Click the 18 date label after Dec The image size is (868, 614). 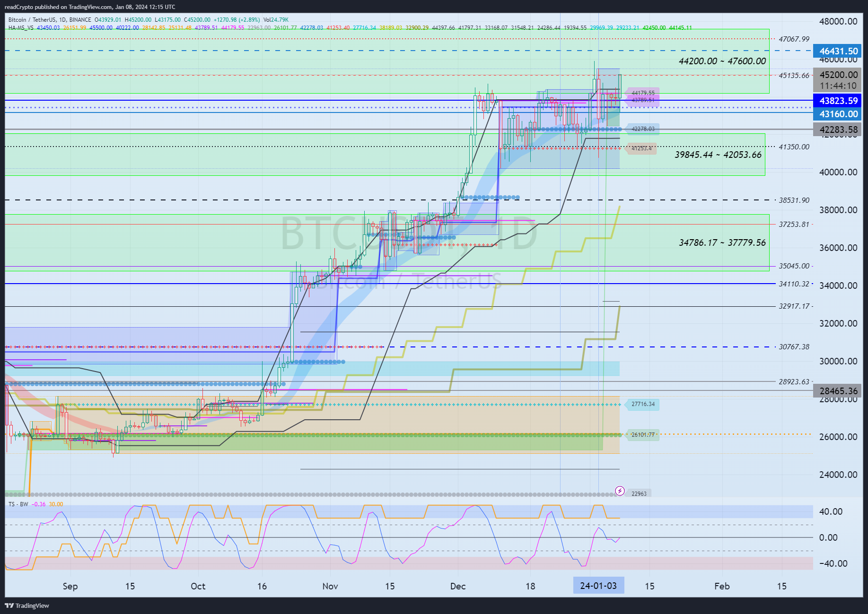[x=530, y=586]
